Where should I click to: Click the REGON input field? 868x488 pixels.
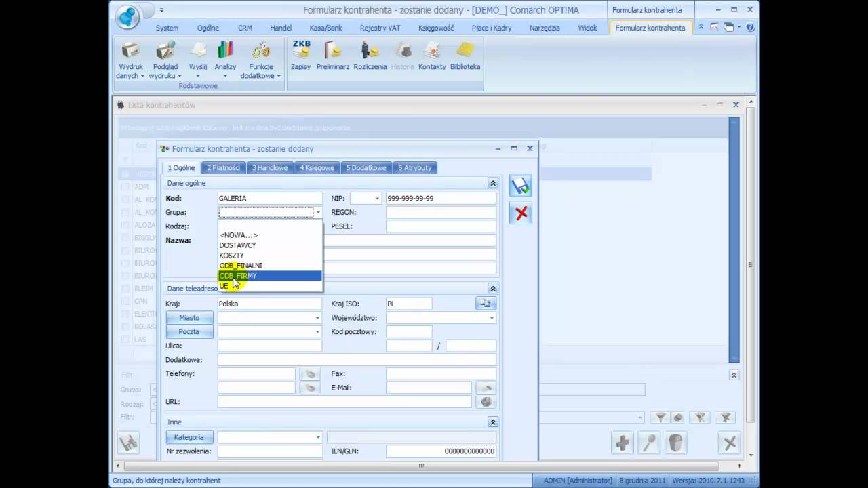pyautogui.click(x=441, y=213)
